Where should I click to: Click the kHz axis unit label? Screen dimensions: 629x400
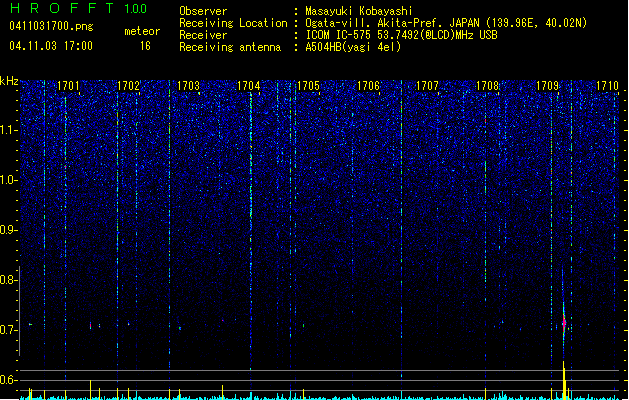point(9,81)
